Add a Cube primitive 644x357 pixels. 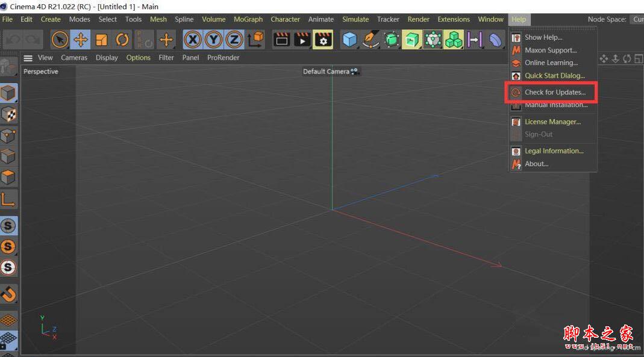[x=351, y=39]
